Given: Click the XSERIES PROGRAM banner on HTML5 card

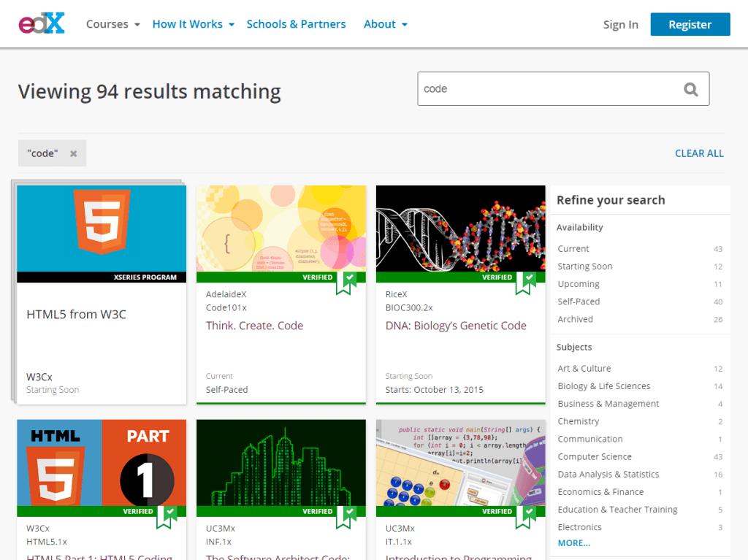Looking at the screenshot, I should (x=102, y=277).
